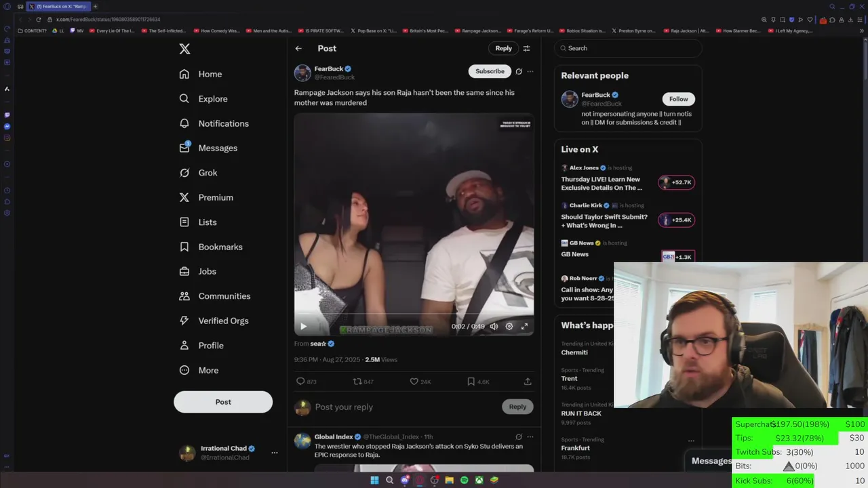Viewport: 868px width, 488px height.
Task: Click the Communities icon
Action: click(184, 296)
